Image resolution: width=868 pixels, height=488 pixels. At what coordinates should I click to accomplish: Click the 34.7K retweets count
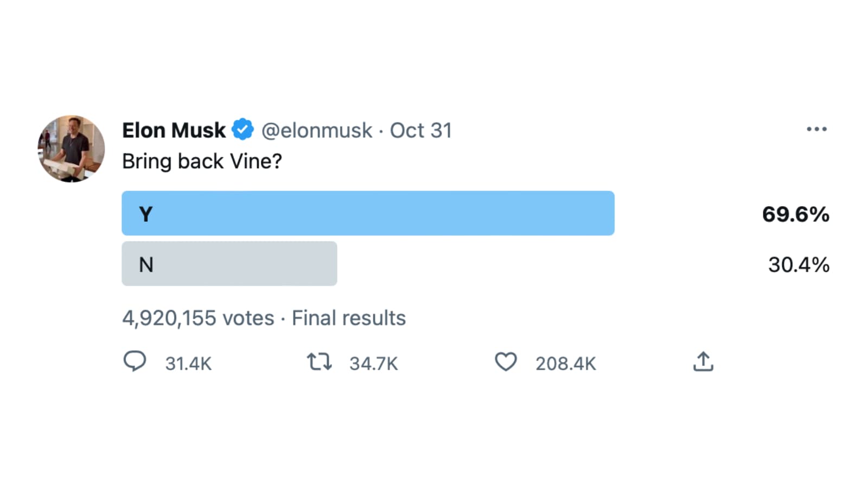coord(373,363)
